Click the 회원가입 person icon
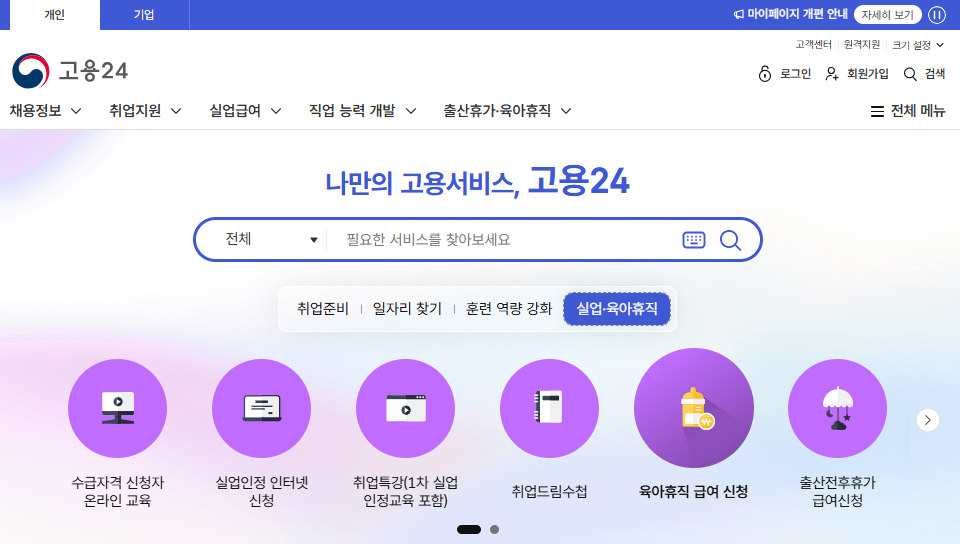This screenshot has width=960, height=544. click(x=831, y=74)
